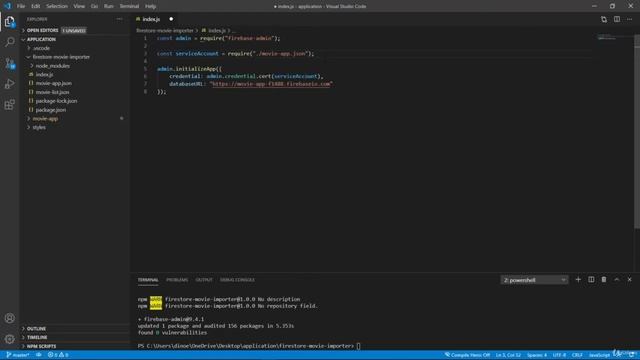Open package.json in the file tree
This screenshot has height=360, width=640.
point(51,110)
